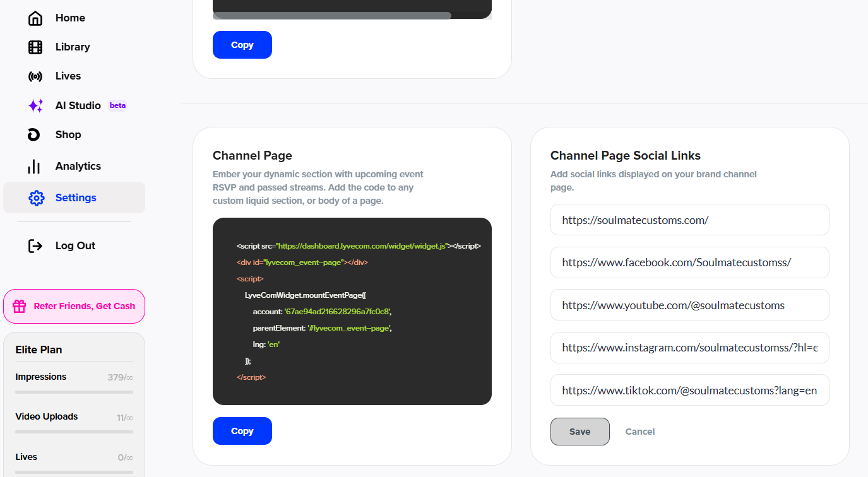The width and height of the screenshot is (868, 477).
Task: Click the horizontal scrollbar under code block
Action: click(x=332, y=16)
